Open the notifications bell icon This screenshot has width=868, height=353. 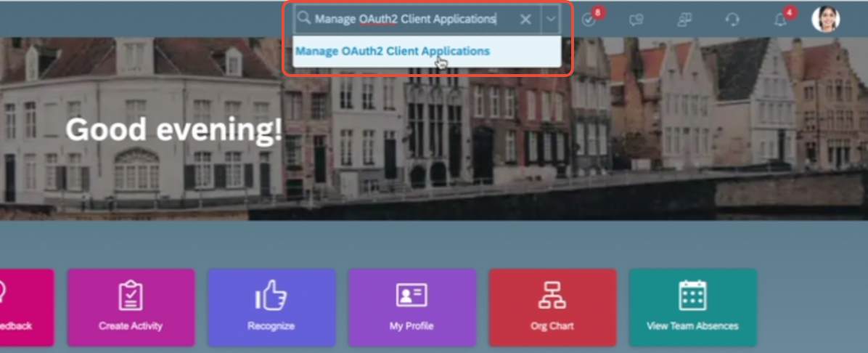tap(780, 20)
